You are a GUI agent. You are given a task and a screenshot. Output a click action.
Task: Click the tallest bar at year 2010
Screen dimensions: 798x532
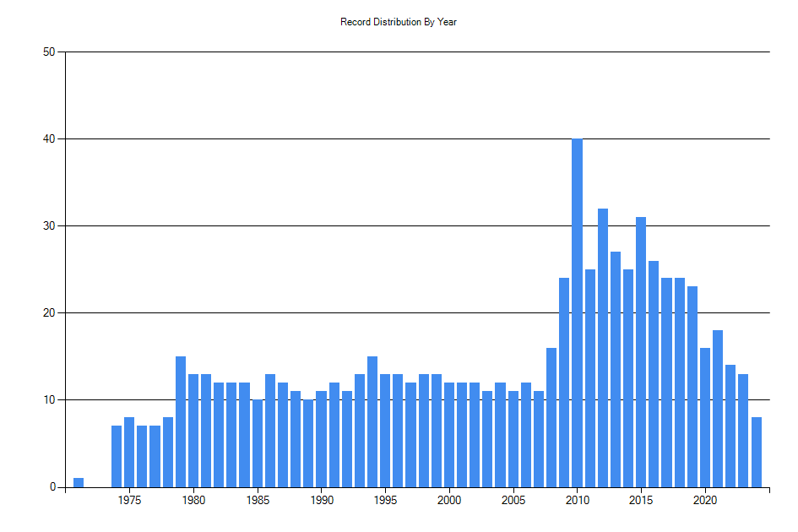pyautogui.click(x=578, y=312)
